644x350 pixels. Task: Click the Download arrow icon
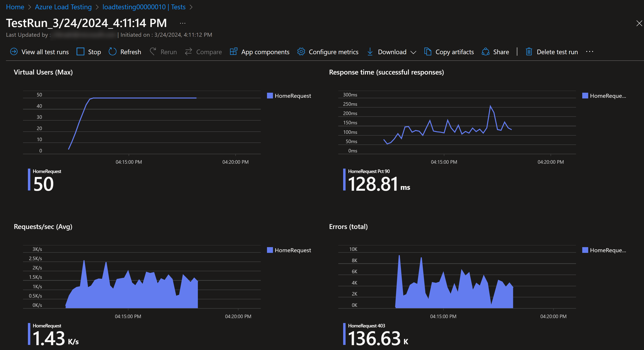370,52
